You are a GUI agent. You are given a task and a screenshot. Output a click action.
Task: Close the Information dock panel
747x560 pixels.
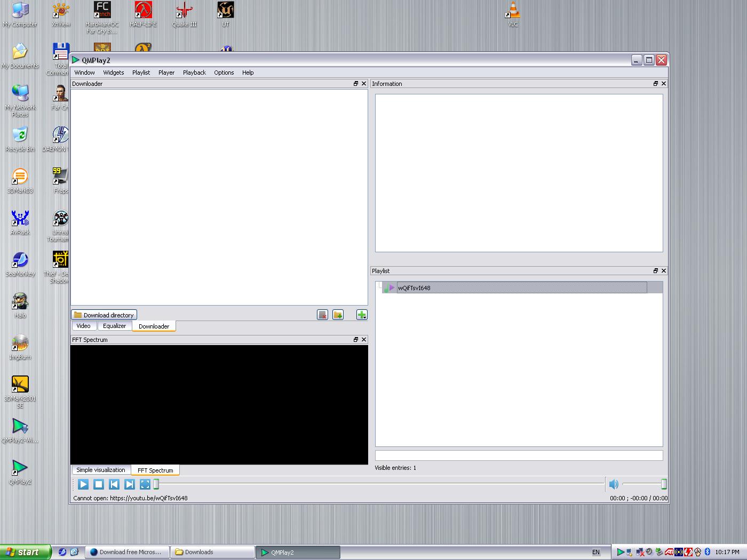[664, 84]
